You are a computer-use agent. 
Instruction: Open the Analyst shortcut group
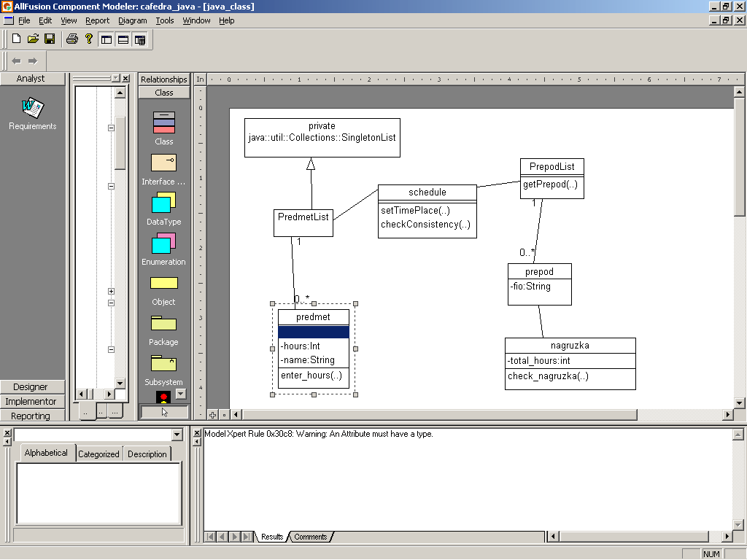click(x=31, y=79)
